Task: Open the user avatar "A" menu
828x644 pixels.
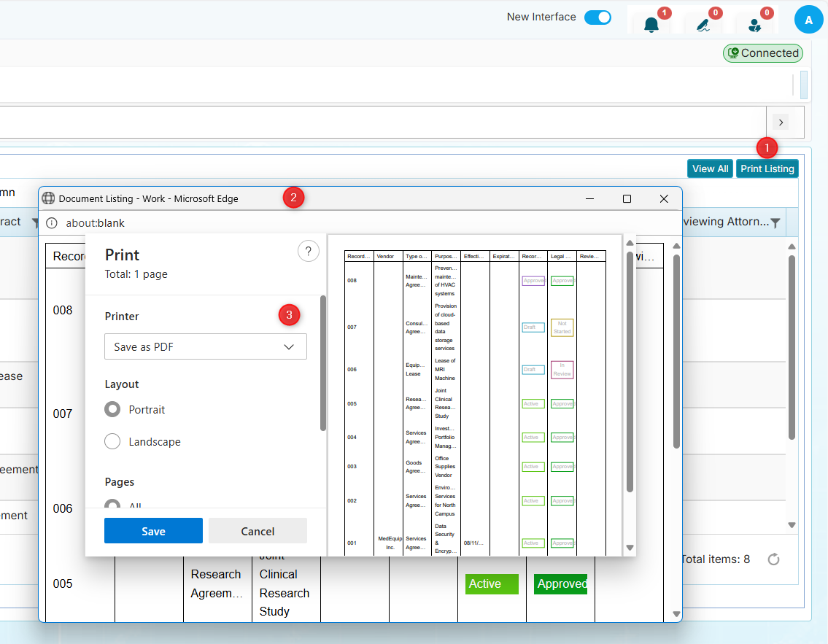Action: click(x=808, y=20)
